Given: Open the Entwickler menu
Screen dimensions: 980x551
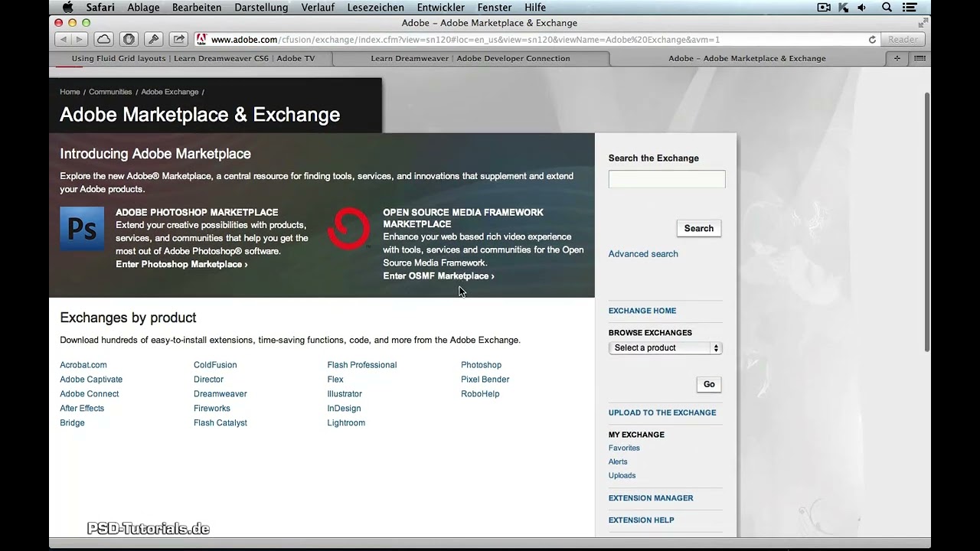Looking at the screenshot, I should click(440, 8).
